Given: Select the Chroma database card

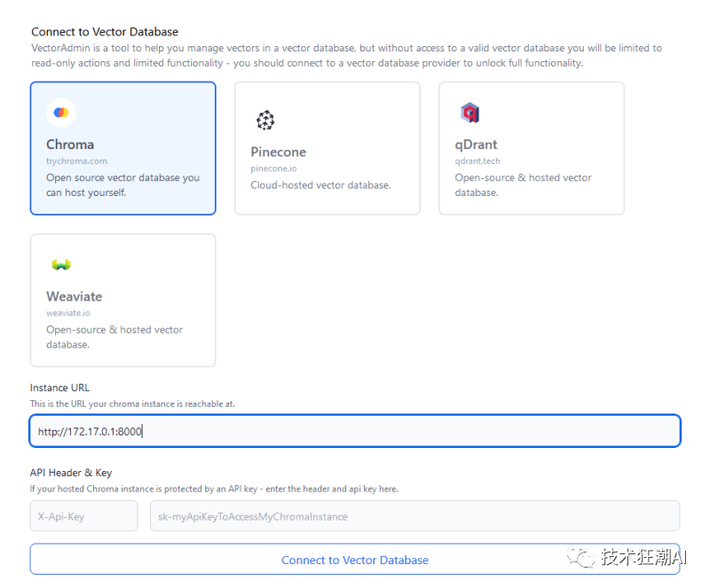Looking at the screenshot, I should [122, 148].
